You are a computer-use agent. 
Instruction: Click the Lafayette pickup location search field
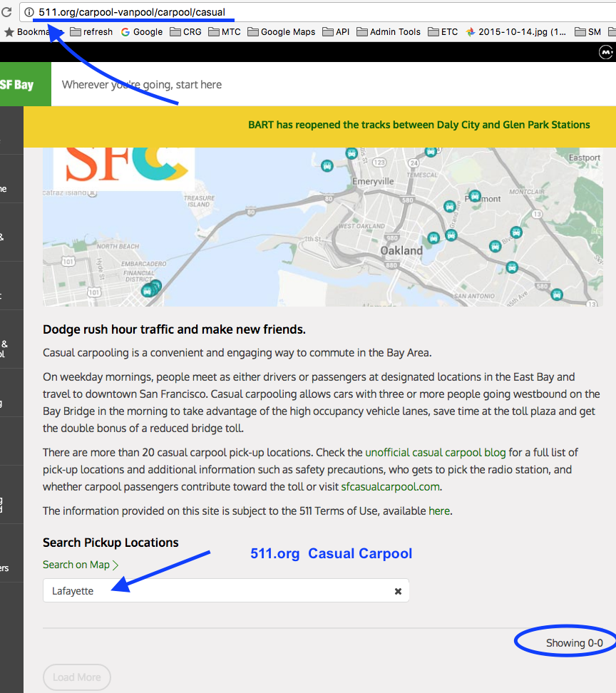[x=226, y=590]
